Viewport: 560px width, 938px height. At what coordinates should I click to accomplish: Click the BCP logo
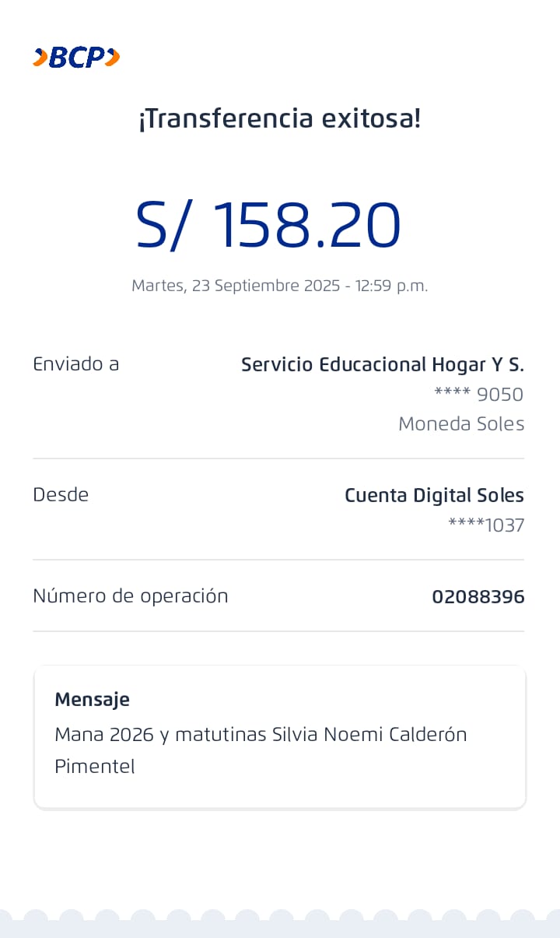point(76,58)
